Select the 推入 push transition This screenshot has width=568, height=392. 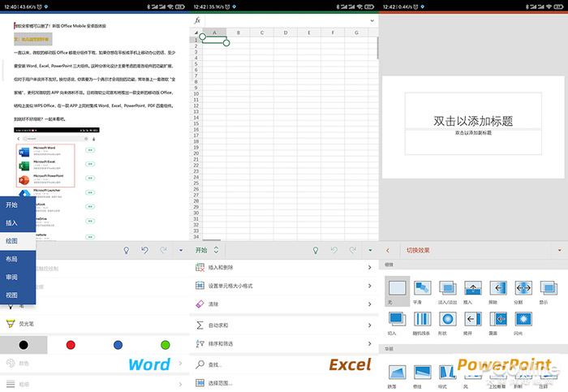tap(473, 292)
